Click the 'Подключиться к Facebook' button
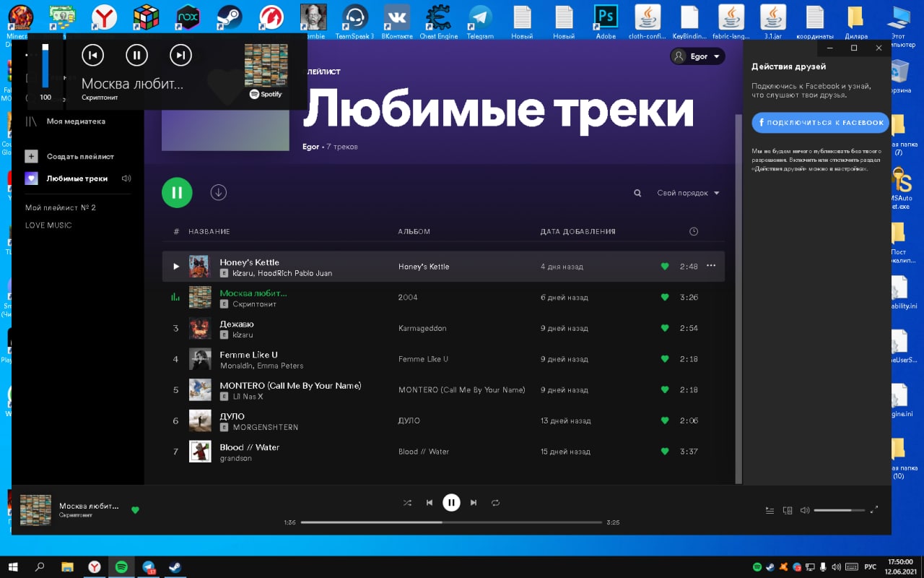 [820, 123]
